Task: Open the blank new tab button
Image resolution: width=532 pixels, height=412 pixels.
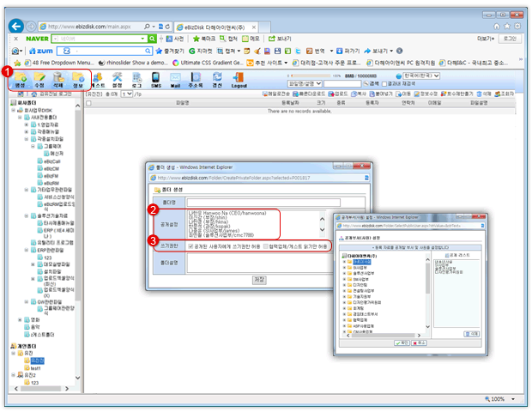Action: (264, 27)
